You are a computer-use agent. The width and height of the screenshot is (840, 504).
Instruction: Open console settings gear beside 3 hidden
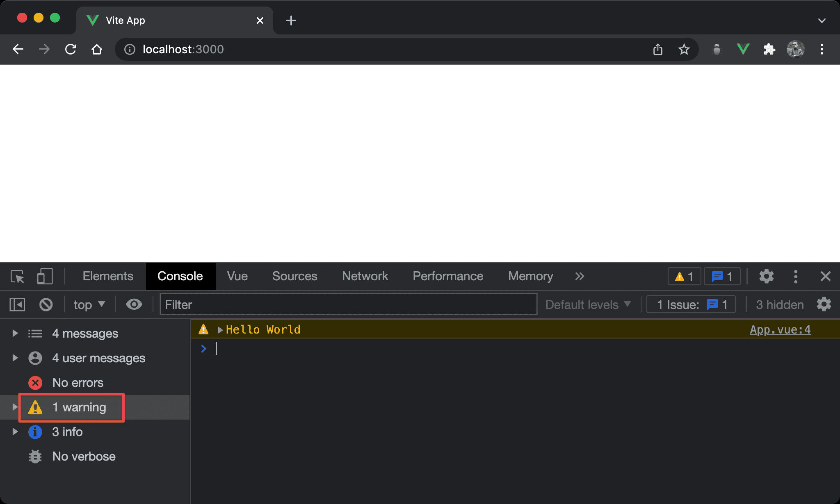tap(824, 304)
